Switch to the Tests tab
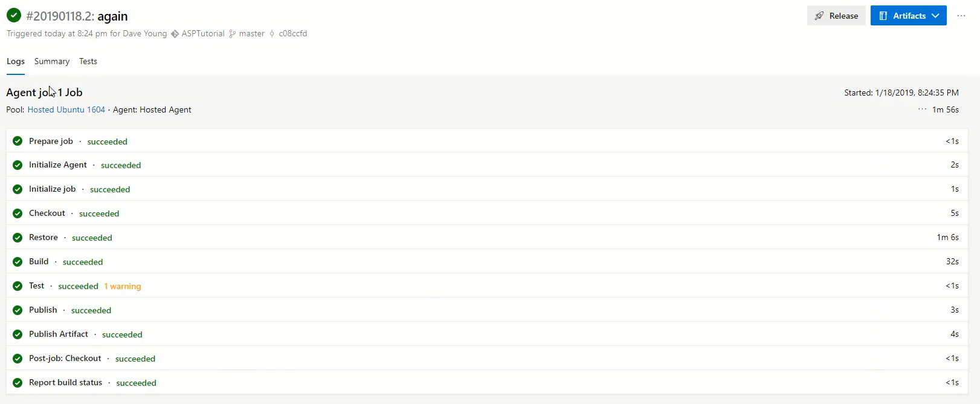The height and width of the screenshot is (404, 980). pos(88,61)
